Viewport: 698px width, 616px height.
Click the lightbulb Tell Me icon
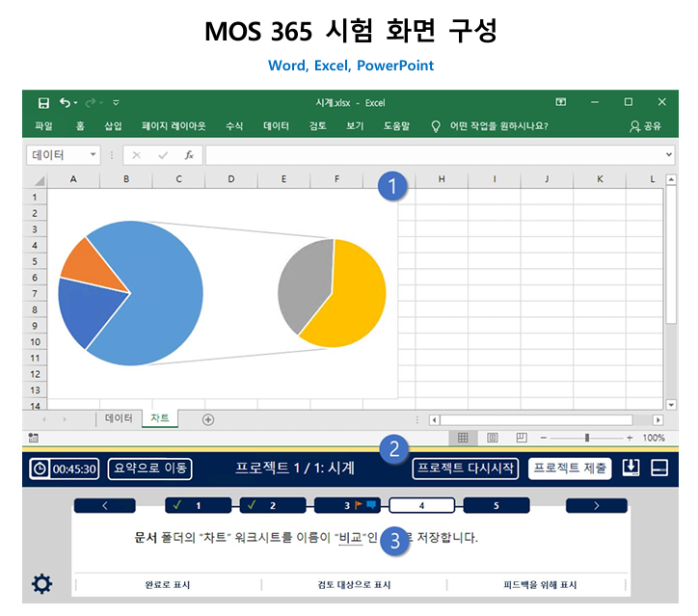pyautogui.click(x=436, y=126)
